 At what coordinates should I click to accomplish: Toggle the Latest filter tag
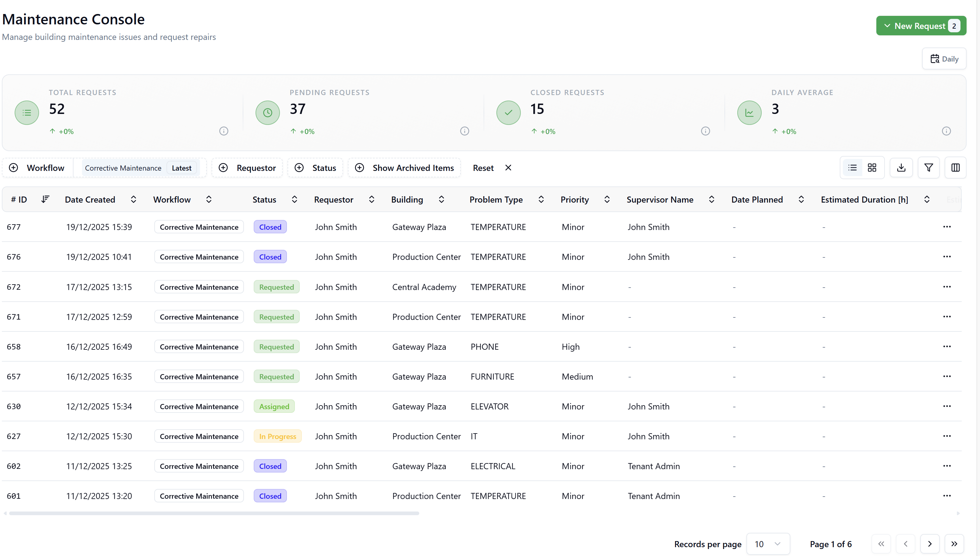coord(181,168)
